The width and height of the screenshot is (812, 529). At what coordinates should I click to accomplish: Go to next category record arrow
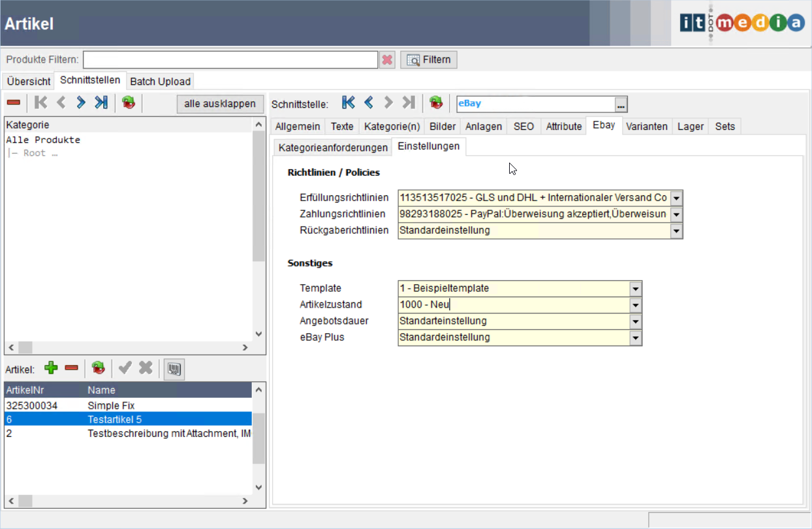click(x=81, y=103)
